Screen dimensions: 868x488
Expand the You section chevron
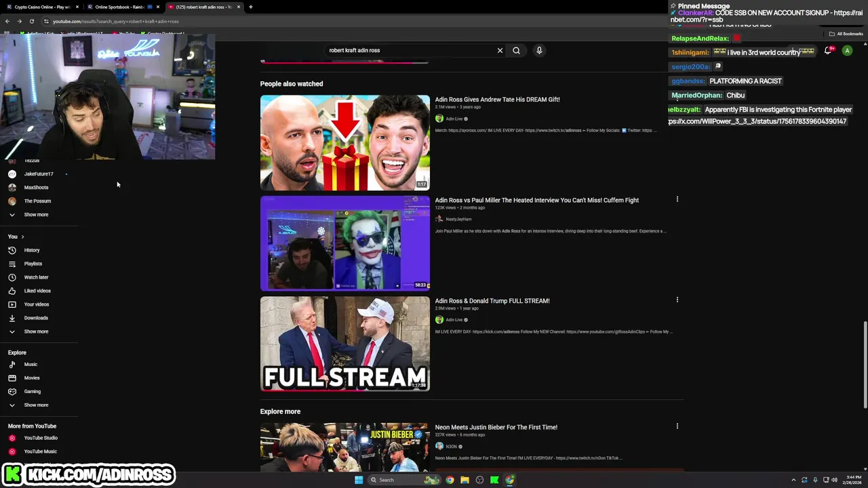click(22, 237)
